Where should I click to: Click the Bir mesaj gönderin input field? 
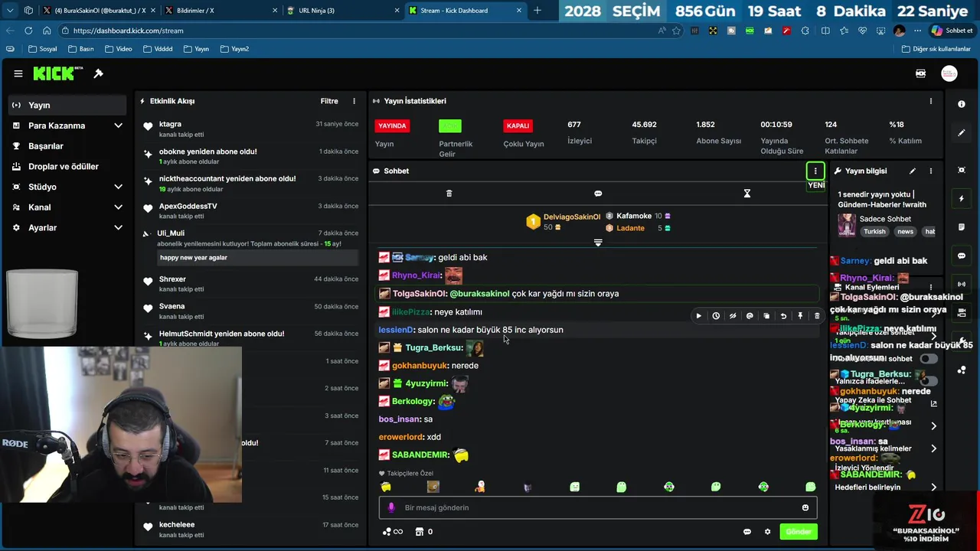pyautogui.click(x=598, y=507)
